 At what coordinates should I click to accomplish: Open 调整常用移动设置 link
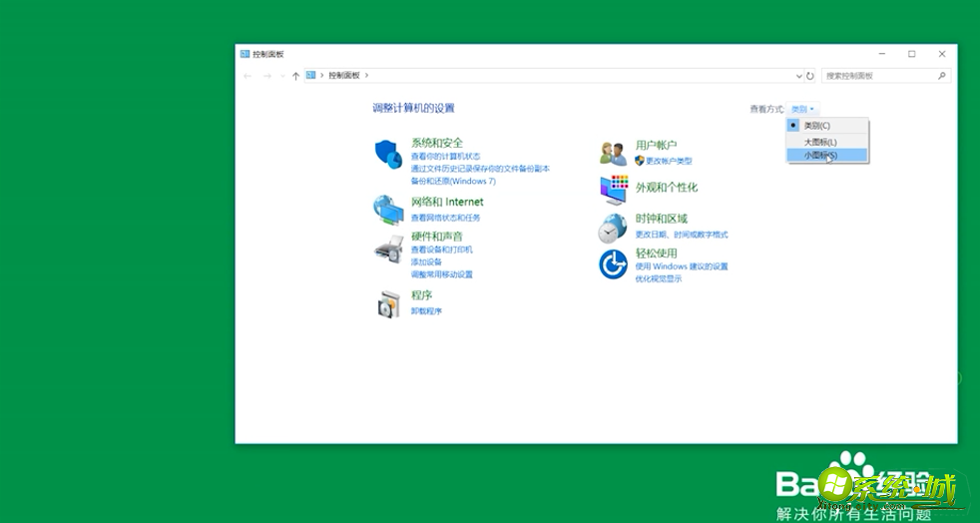pyautogui.click(x=442, y=274)
